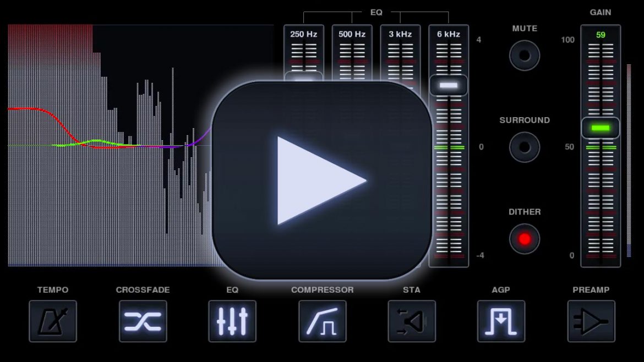Select the AGP icon button

coord(501,321)
